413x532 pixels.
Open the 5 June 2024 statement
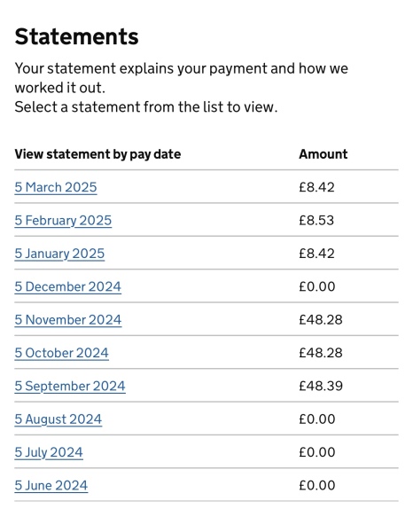51,486
